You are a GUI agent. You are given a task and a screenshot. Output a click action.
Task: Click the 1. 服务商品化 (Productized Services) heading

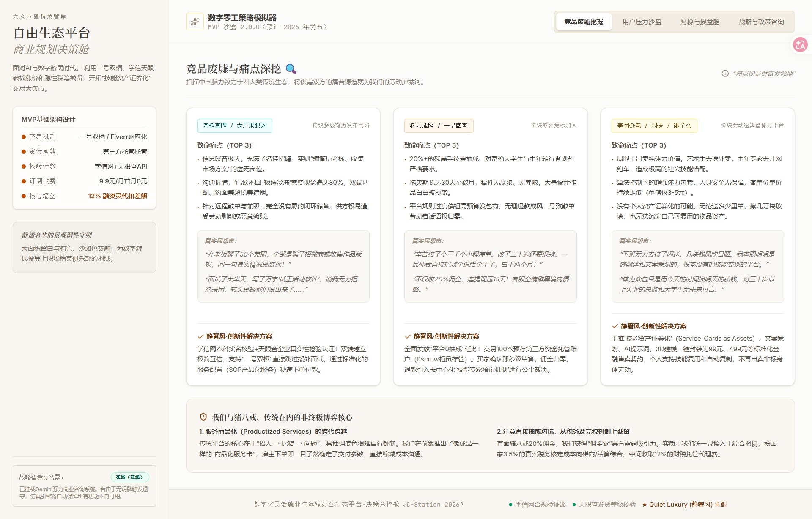click(x=273, y=432)
